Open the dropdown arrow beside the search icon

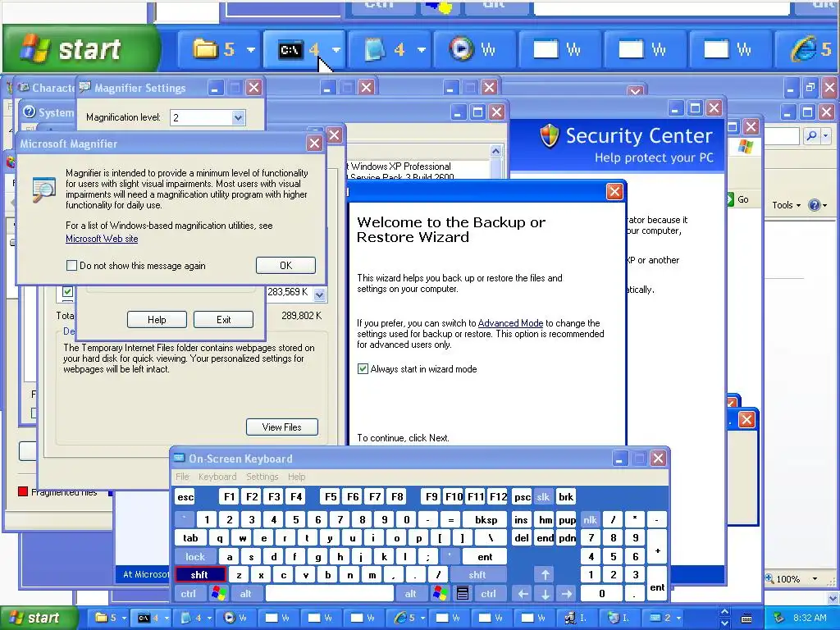(x=825, y=136)
